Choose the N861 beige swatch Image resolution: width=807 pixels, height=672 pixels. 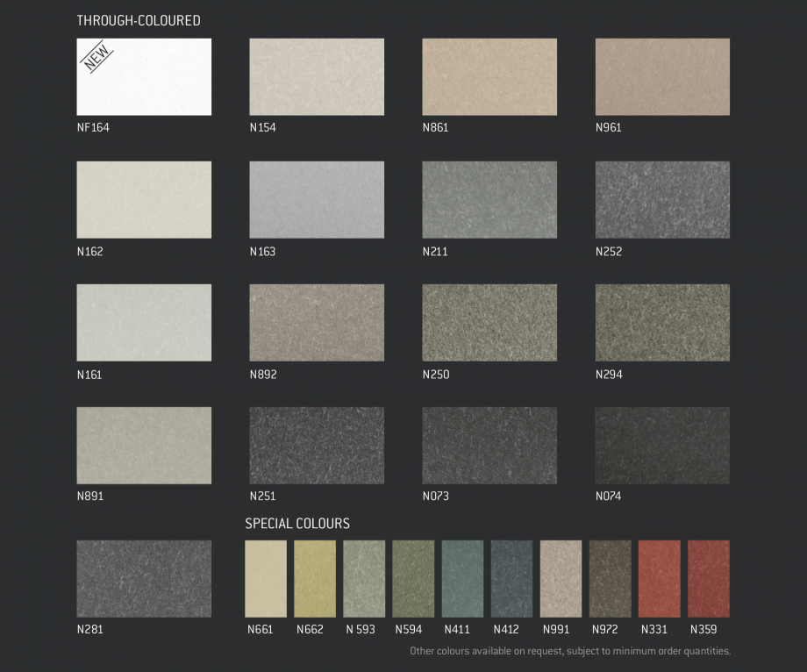[489, 77]
